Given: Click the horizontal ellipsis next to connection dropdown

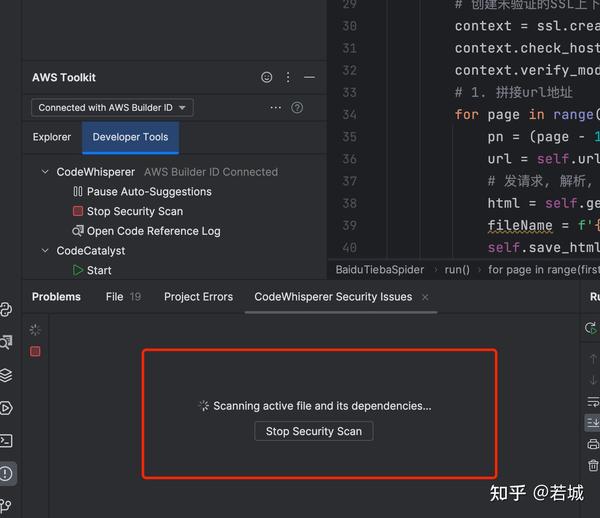Looking at the screenshot, I should [x=276, y=108].
